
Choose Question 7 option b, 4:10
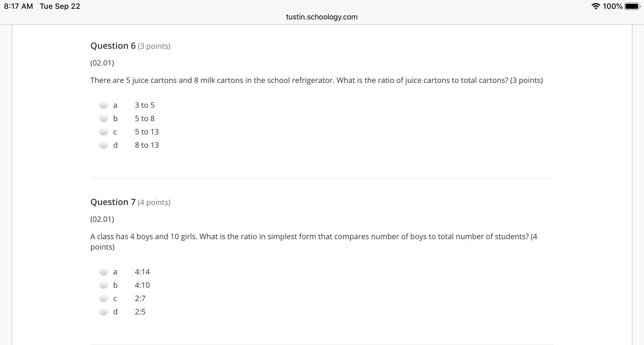(x=103, y=285)
